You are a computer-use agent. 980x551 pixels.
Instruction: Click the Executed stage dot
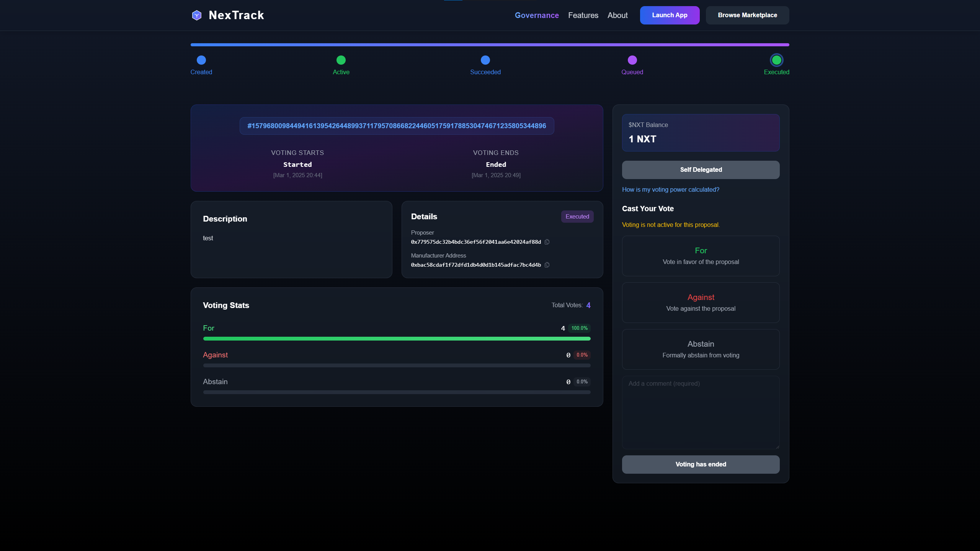coord(776,60)
